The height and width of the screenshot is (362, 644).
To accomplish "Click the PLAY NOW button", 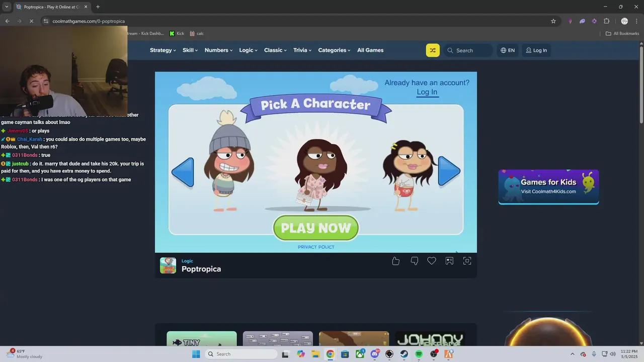I will pyautogui.click(x=316, y=228).
